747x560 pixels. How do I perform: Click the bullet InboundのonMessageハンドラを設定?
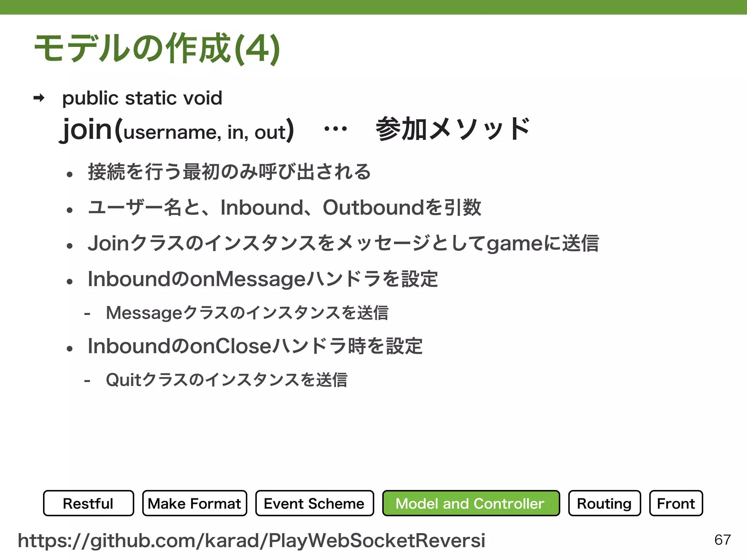coord(263,279)
